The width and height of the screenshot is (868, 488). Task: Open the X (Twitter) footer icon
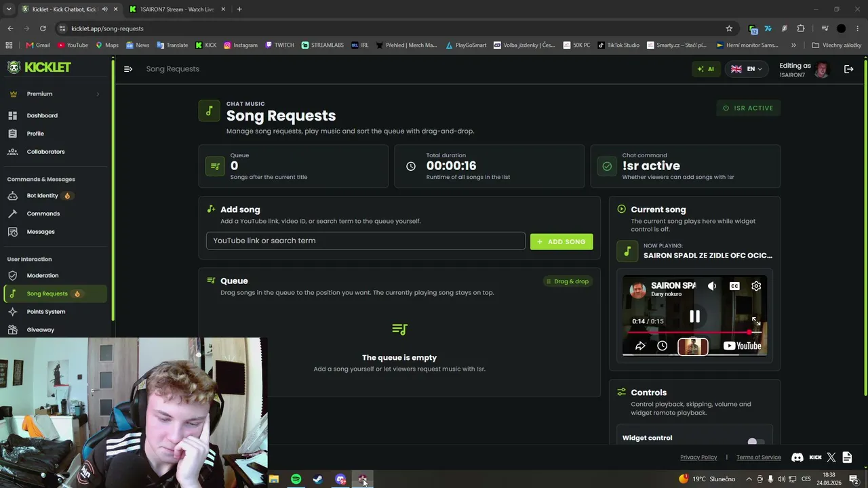[x=831, y=457]
